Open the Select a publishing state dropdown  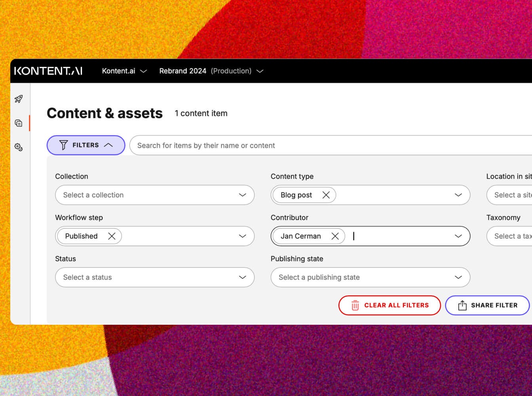pyautogui.click(x=370, y=277)
